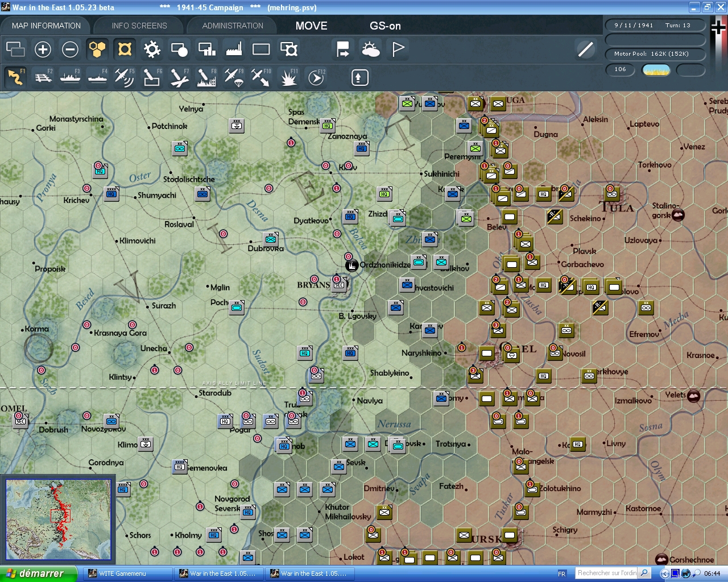The image size is (728, 582).
Task: Toggle the yellow hex grid display
Action: (x=97, y=49)
